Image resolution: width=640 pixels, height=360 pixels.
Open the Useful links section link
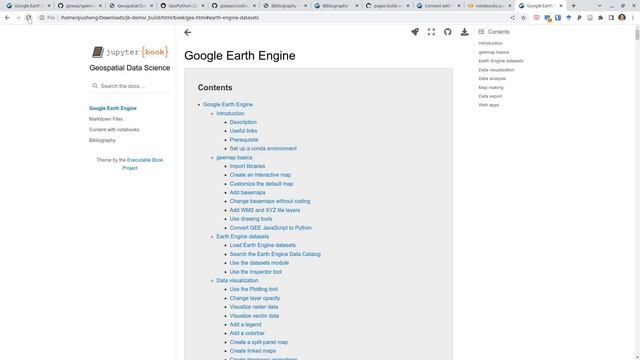243,131
